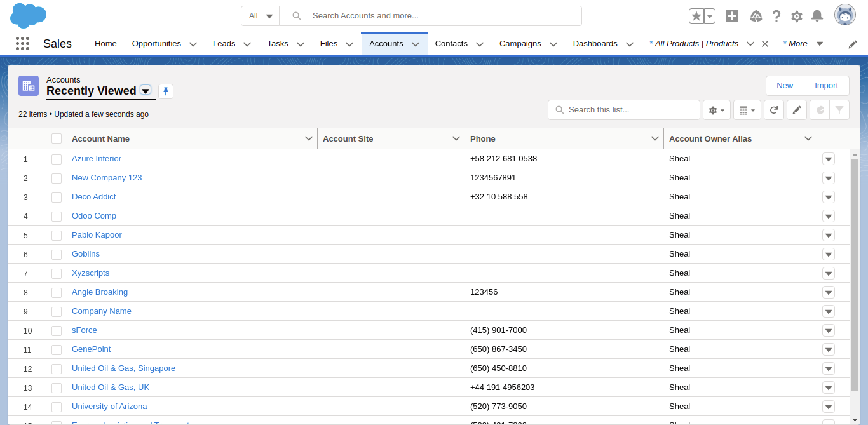
Task: Select the Deco Addict row checkbox
Action: 57,197
